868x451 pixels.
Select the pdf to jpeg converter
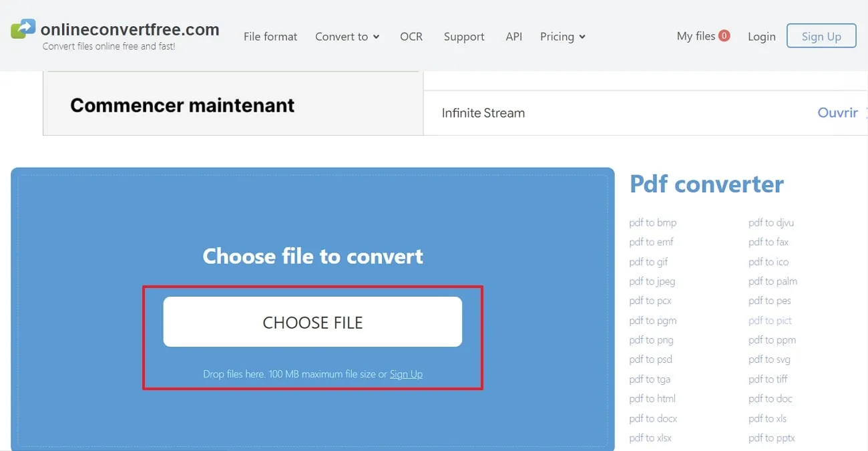click(x=652, y=281)
